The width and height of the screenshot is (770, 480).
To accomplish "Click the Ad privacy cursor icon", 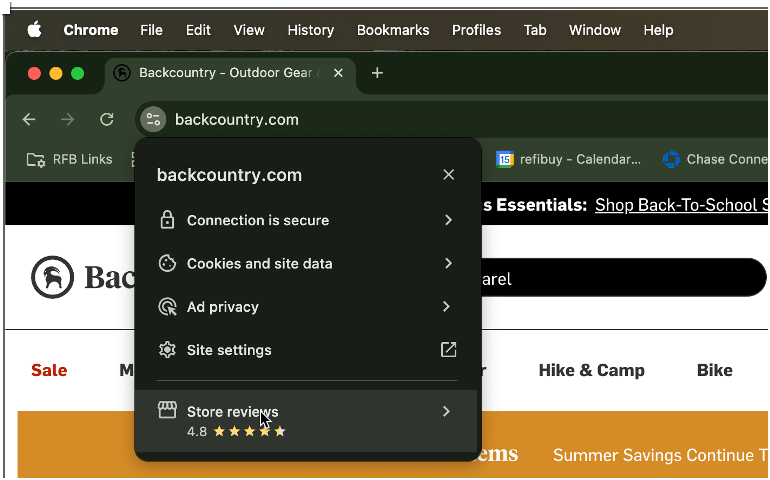I will (x=167, y=307).
